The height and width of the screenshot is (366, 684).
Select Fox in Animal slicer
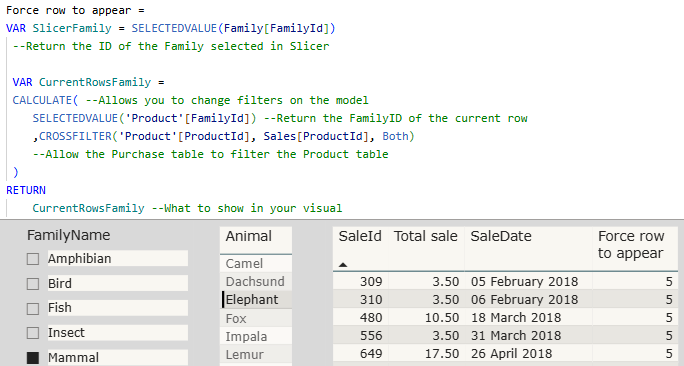(x=256, y=318)
